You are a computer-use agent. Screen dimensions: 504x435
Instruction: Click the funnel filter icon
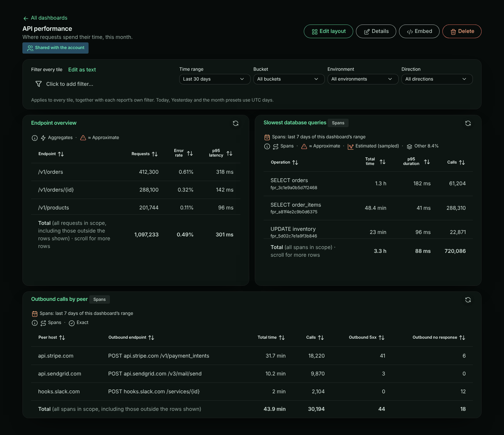[x=38, y=84]
